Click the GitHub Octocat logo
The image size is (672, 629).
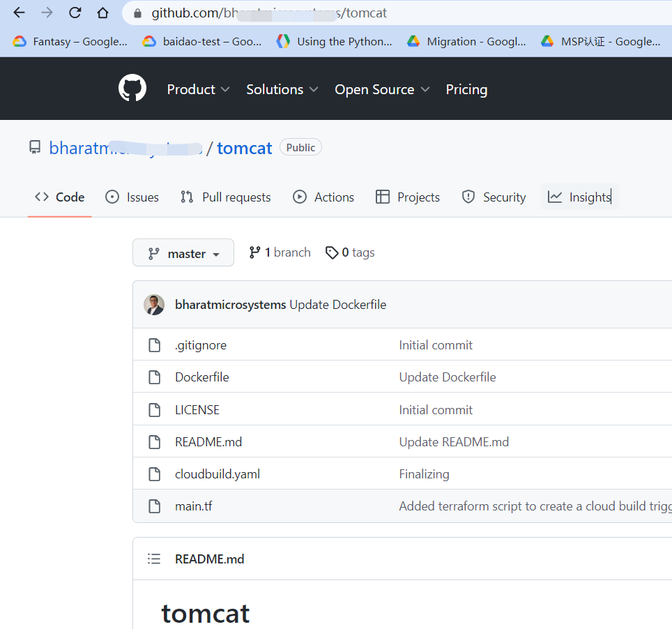point(132,89)
